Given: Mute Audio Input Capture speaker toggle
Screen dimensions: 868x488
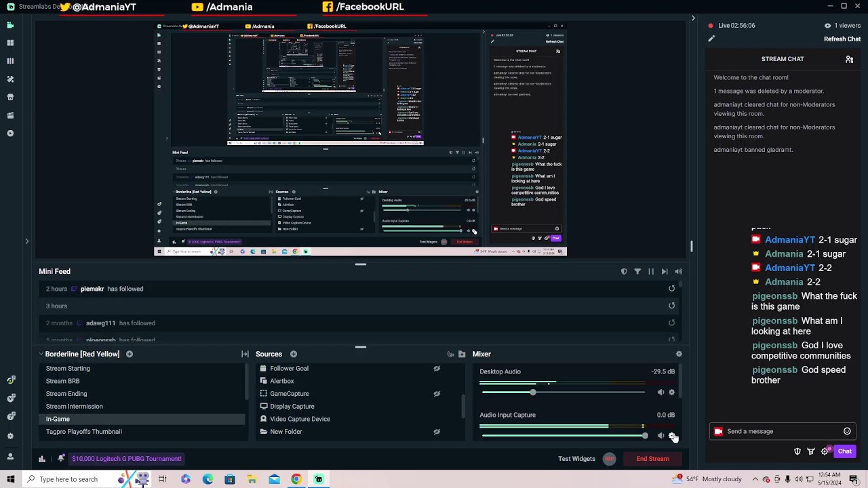Looking at the screenshot, I should point(660,436).
